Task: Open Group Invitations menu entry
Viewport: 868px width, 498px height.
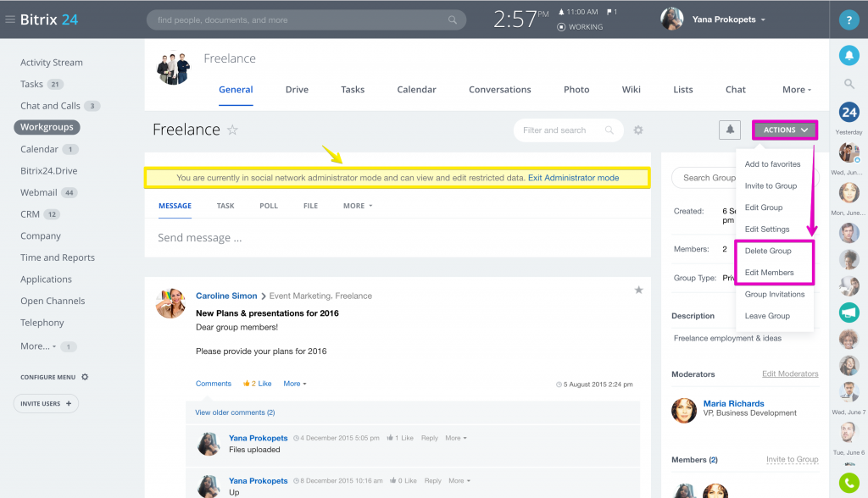Action: click(775, 295)
